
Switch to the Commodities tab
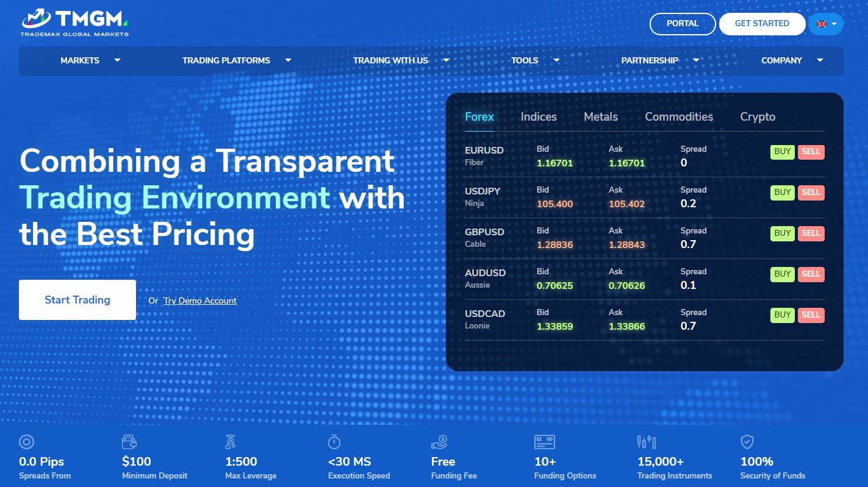click(x=679, y=116)
